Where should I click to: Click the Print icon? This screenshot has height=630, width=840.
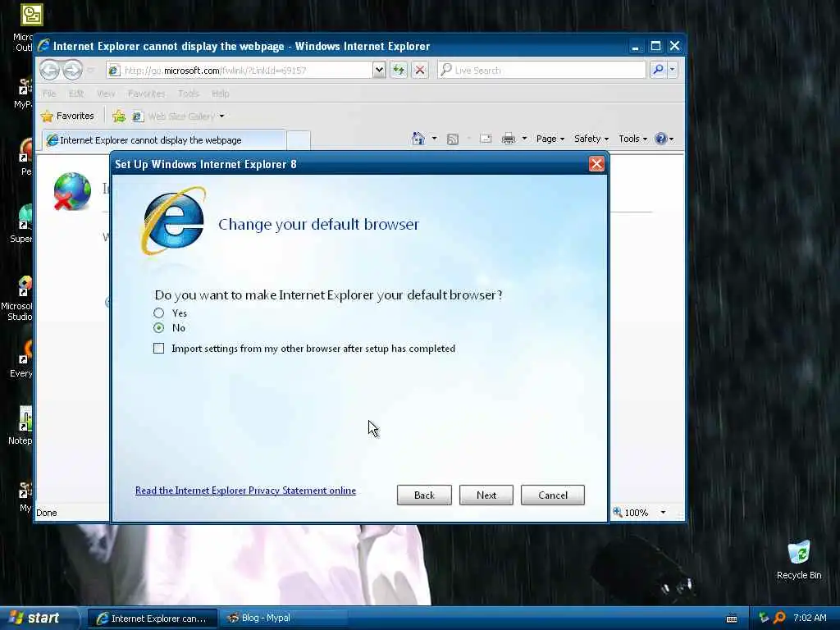(509, 139)
